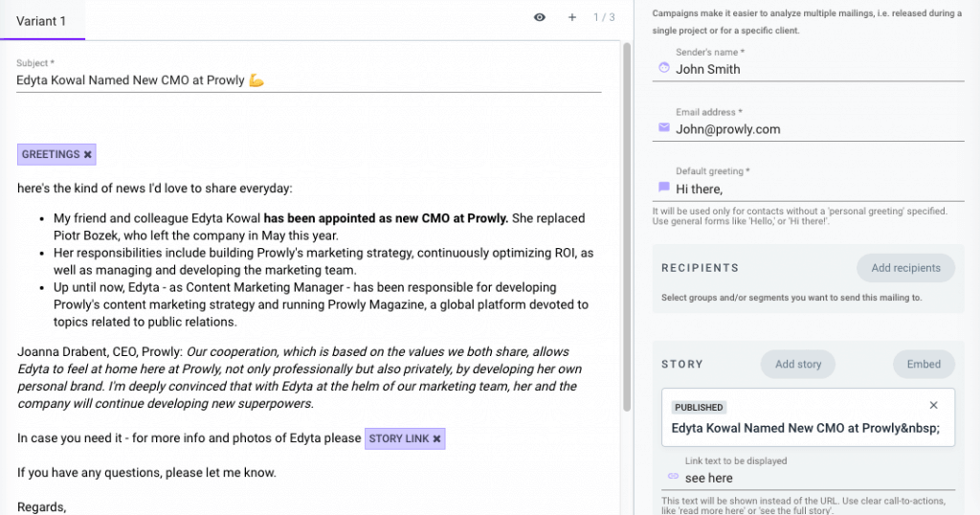Edit the link text 'see here' field
980x515 pixels.
pyautogui.click(x=813, y=478)
